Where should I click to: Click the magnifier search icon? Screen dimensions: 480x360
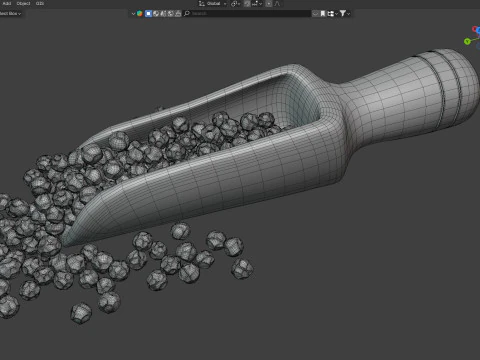point(187,14)
